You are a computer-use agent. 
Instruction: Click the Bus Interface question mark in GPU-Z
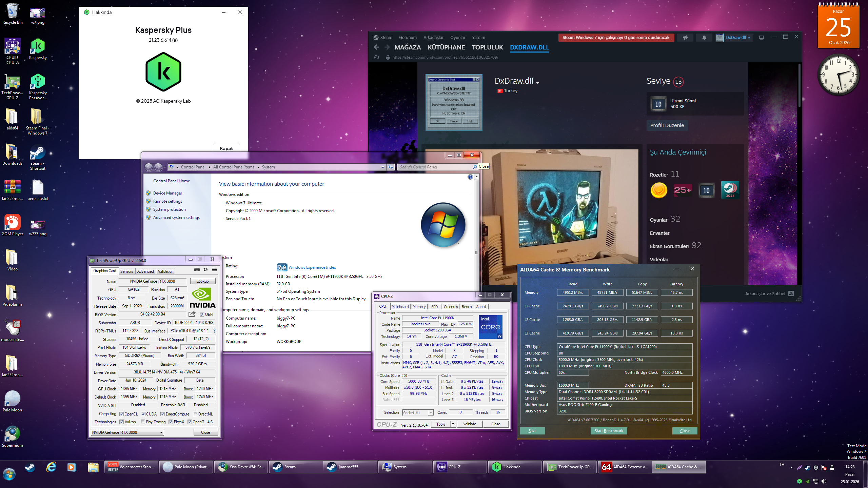tap(214, 331)
